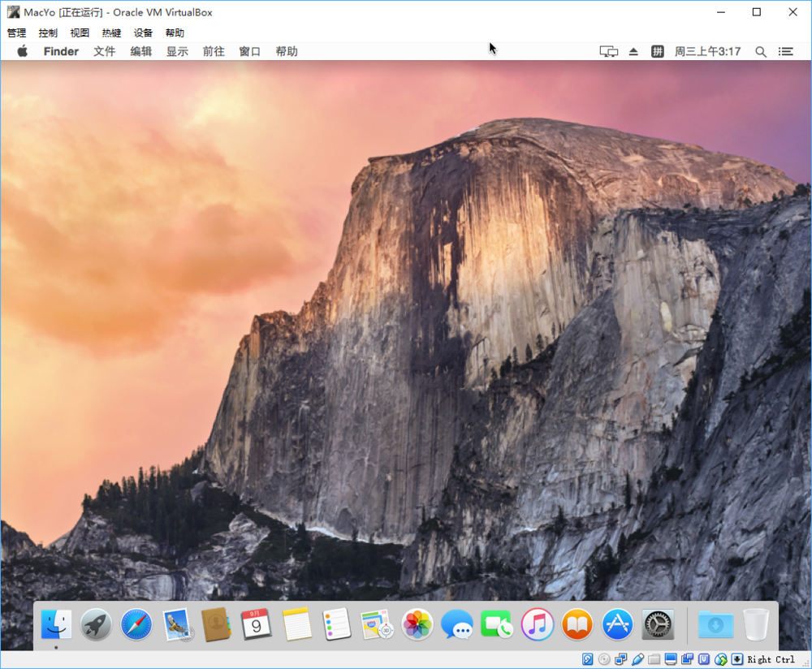Click the eject icon in menu bar

coord(633,51)
